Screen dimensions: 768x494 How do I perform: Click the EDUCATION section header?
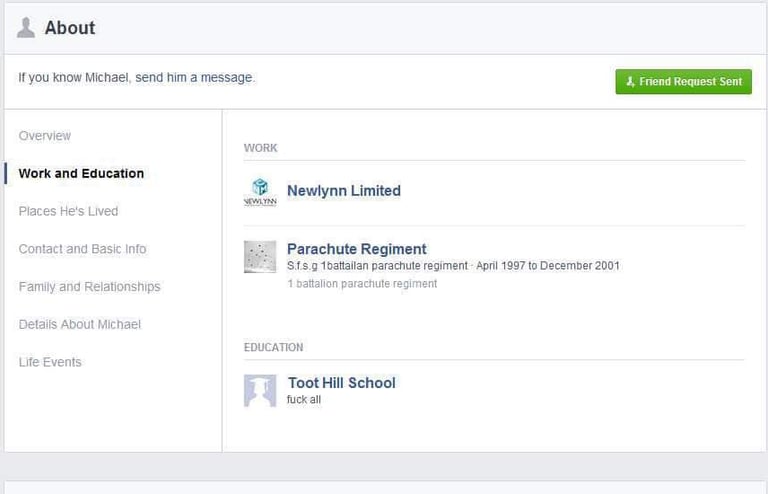click(x=273, y=347)
